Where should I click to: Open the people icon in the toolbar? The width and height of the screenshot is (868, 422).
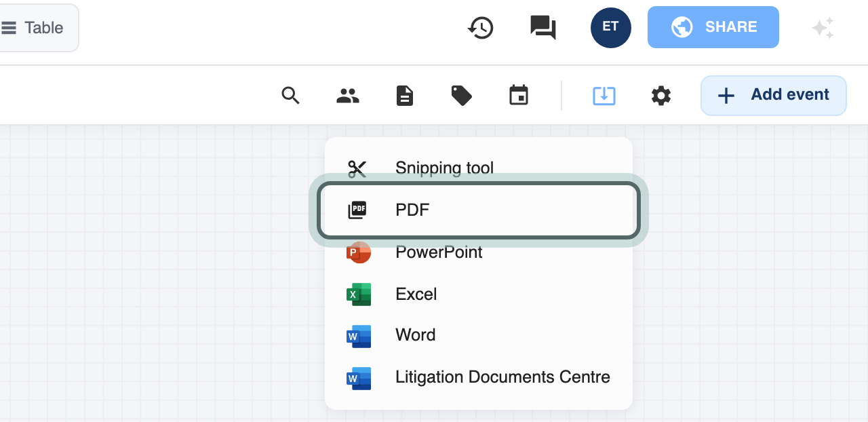pyautogui.click(x=348, y=96)
